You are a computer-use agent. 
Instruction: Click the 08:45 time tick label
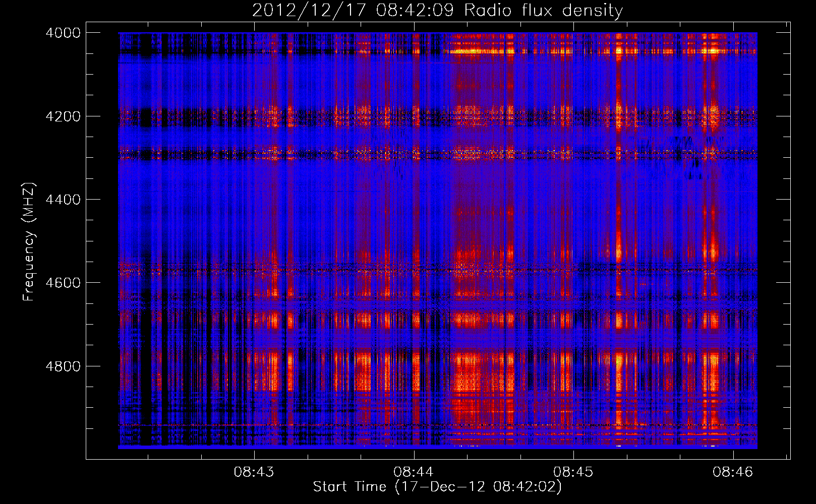tap(573, 472)
